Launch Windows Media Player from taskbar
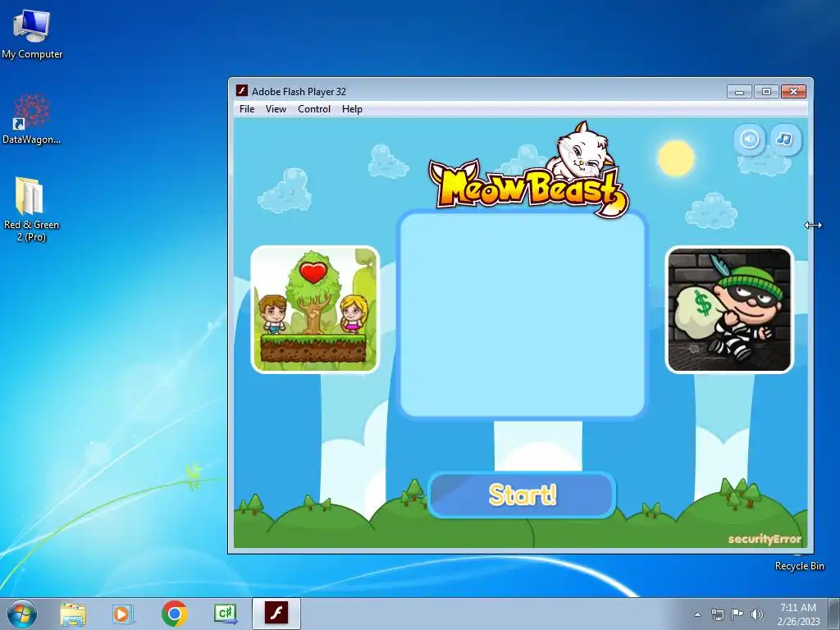Screen dimensions: 840x630 [123, 614]
